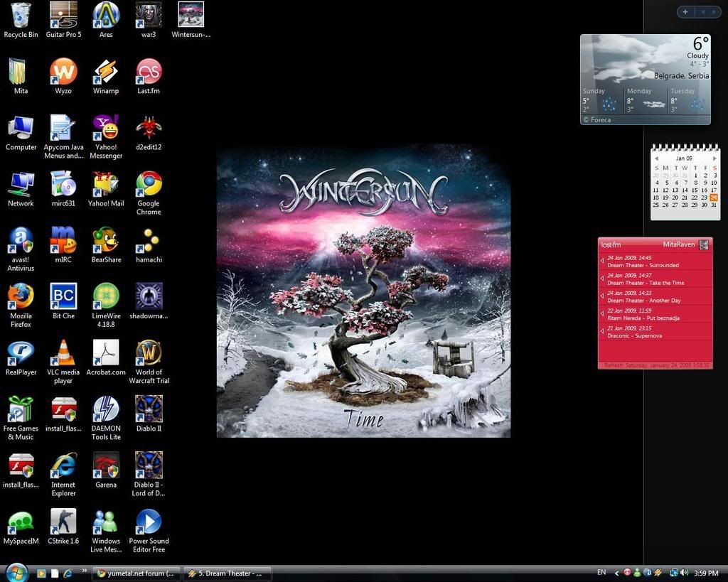Viewport: 728px width, 582px height.
Task: Add a gadget using the sidebar plus button
Action: [x=685, y=11]
